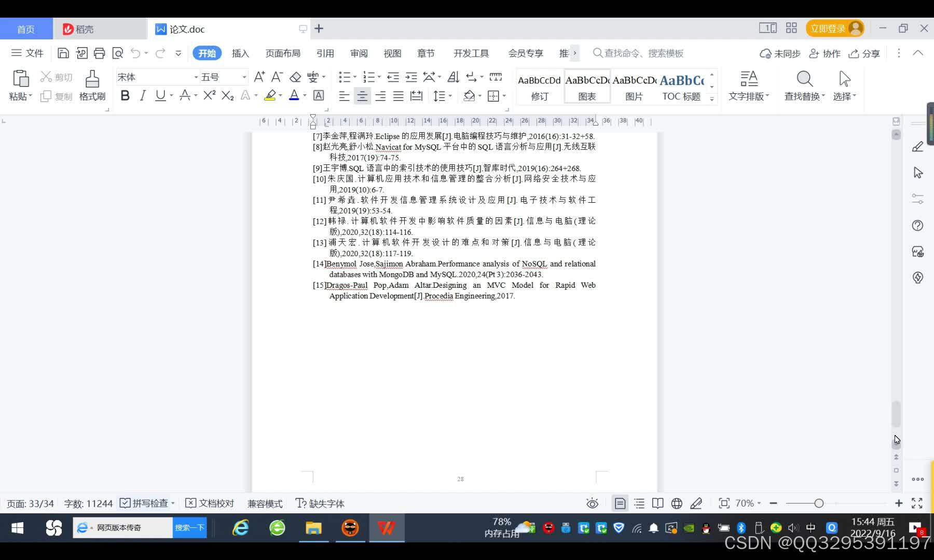Click the 协作 collaborate button
Viewport: 934px width, 560px height.
[825, 53]
